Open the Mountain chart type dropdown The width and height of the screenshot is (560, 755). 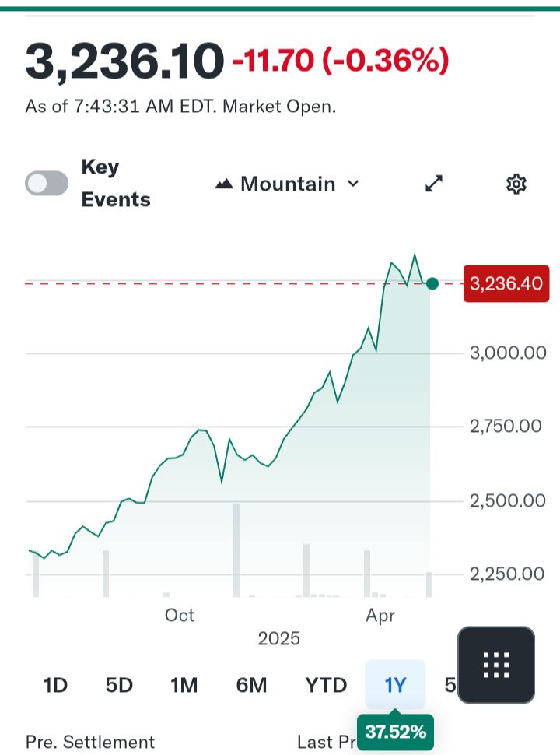[x=288, y=184]
